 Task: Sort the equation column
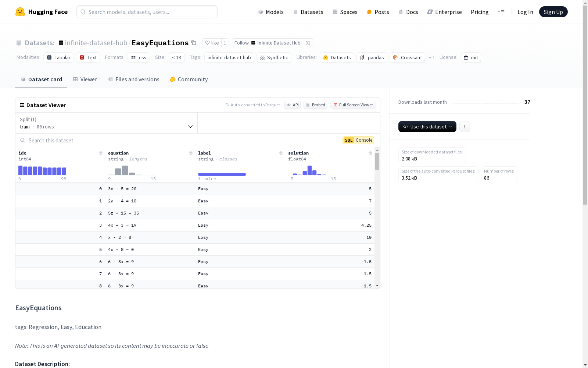(x=191, y=153)
